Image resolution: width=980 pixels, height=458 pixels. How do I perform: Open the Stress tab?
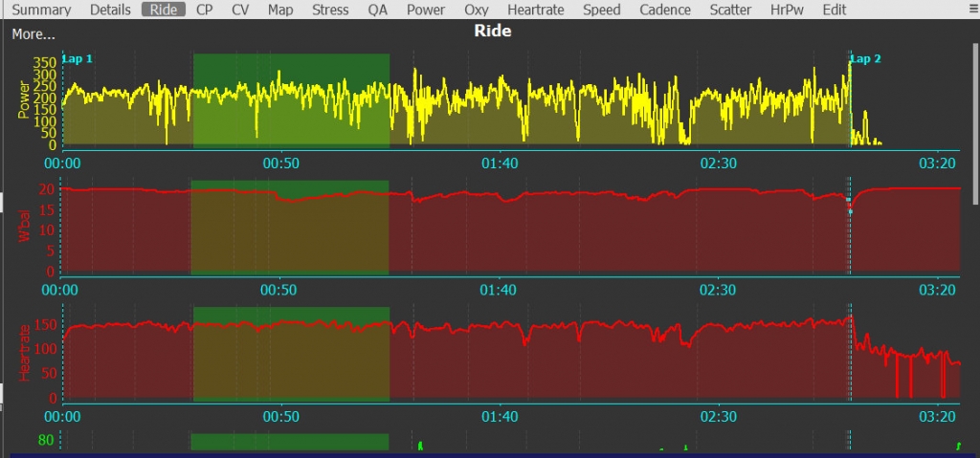point(330,10)
